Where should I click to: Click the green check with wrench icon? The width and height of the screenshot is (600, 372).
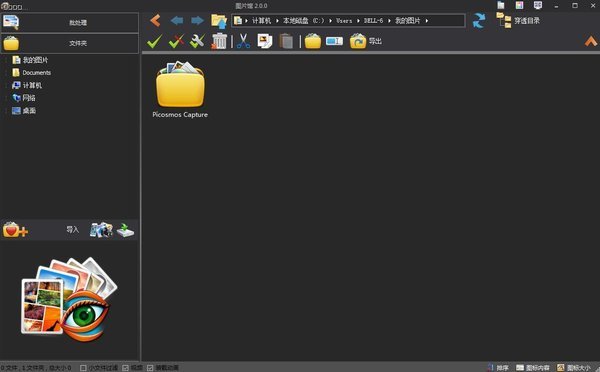(x=197, y=41)
